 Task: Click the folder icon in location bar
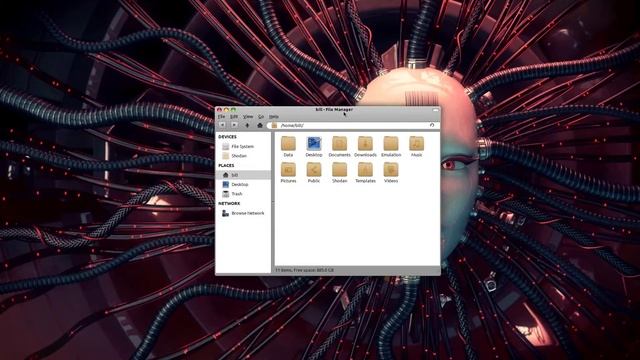274,125
